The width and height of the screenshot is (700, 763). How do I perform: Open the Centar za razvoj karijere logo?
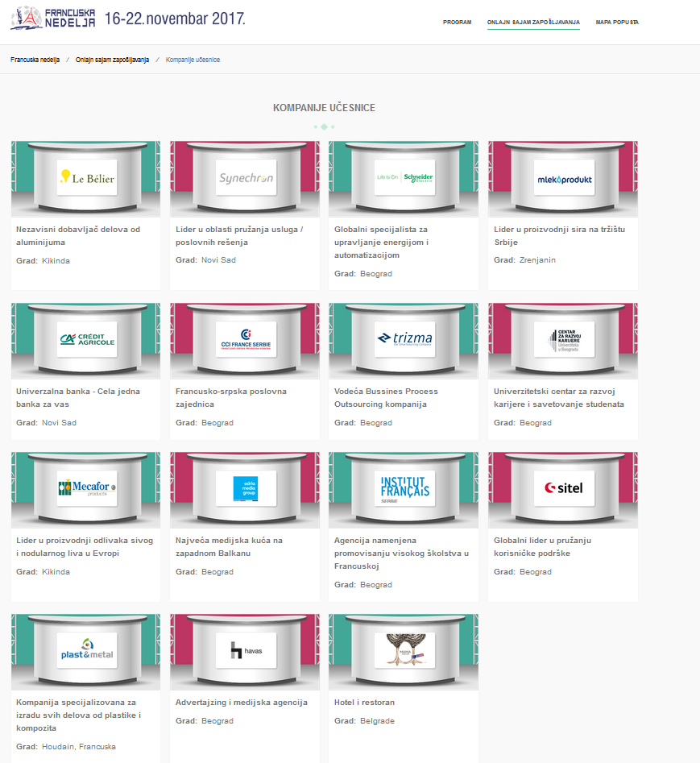pos(565,340)
